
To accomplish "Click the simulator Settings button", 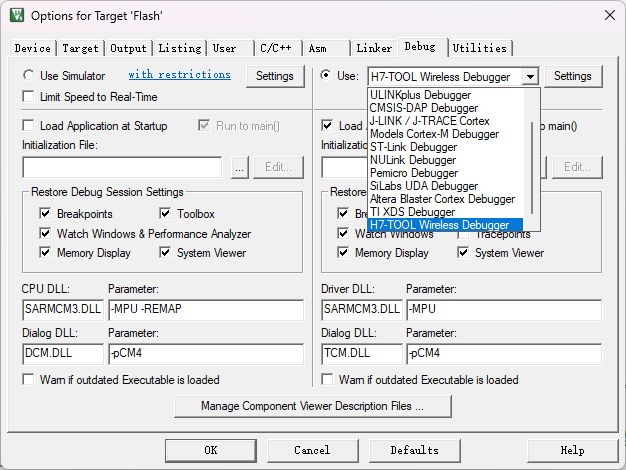I will coord(275,76).
